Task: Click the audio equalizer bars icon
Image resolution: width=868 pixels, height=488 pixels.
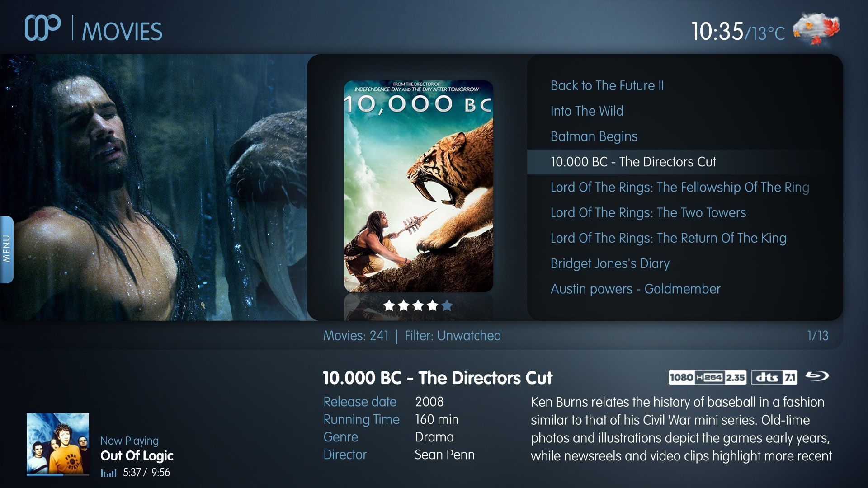Action: (x=108, y=473)
